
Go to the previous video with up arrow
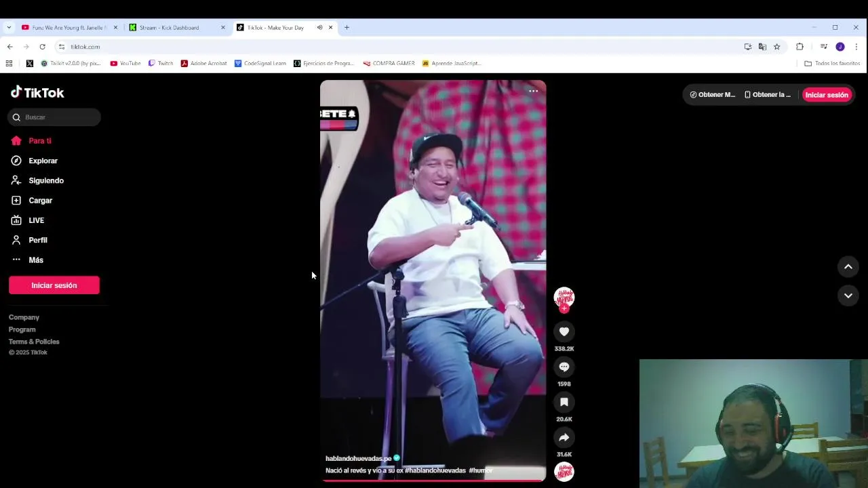tap(848, 267)
